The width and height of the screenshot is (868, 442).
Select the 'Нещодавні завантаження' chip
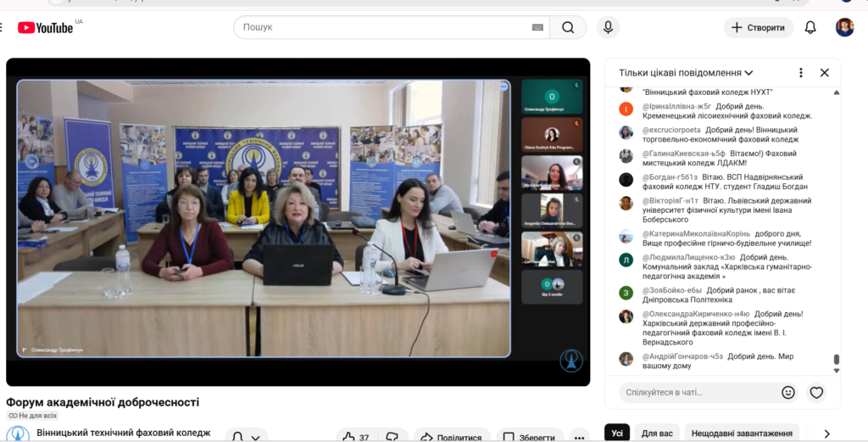(x=741, y=433)
